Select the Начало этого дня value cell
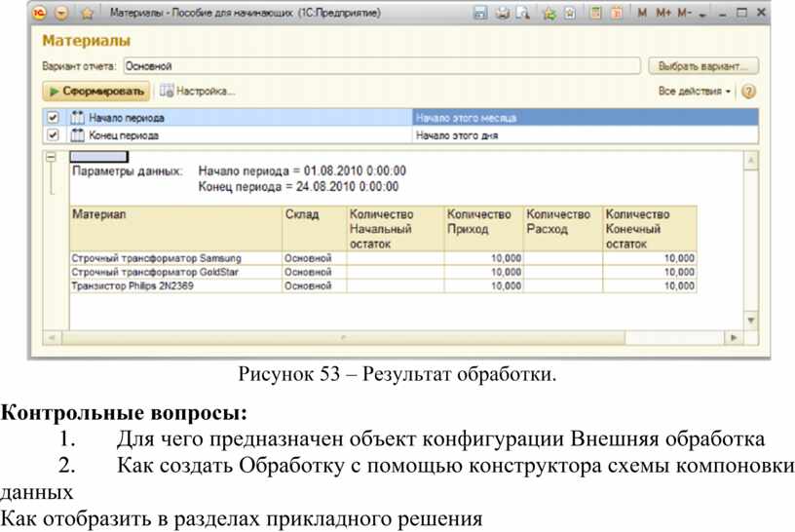Viewport: 795px width, 532px height. tap(586, 135)
